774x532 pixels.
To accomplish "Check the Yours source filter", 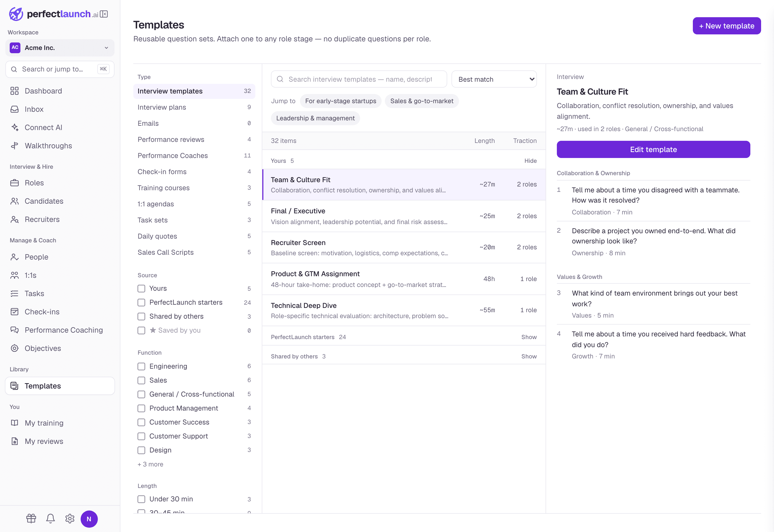I will tap(141, 288).
